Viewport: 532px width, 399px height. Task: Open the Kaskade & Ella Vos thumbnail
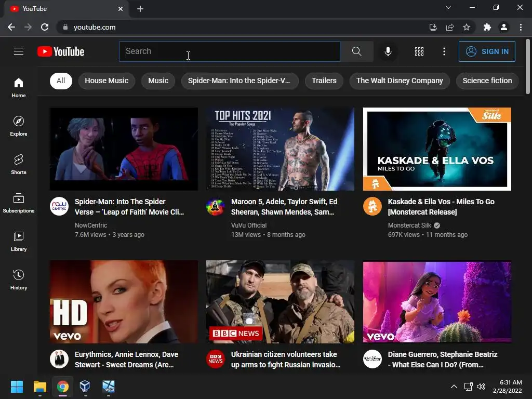click(437, 149)
